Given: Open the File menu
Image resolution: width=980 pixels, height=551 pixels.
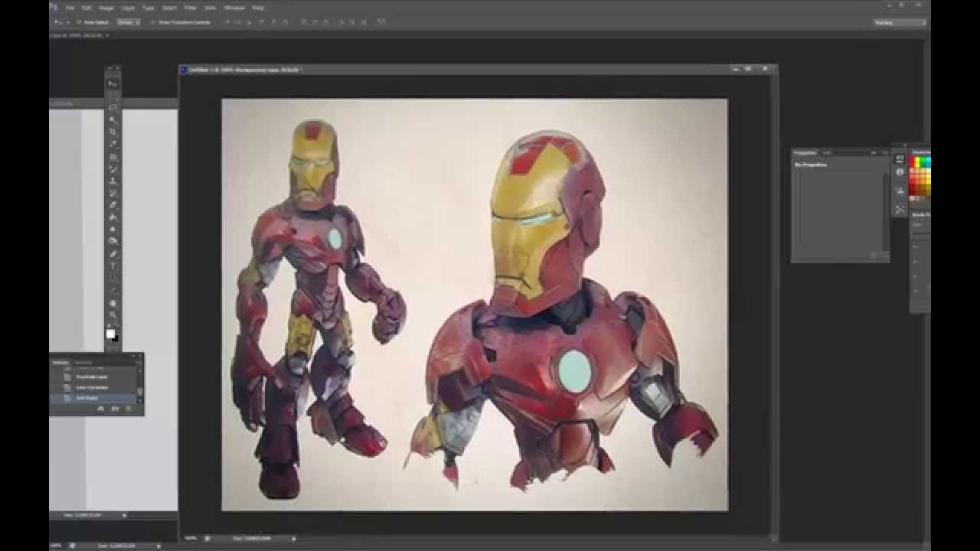Looking at the screenshot, I should [70, 8].
